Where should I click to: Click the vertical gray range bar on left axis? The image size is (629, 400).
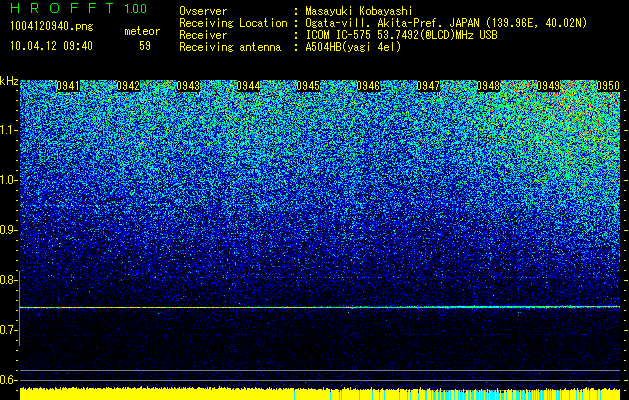pos(19,308)
